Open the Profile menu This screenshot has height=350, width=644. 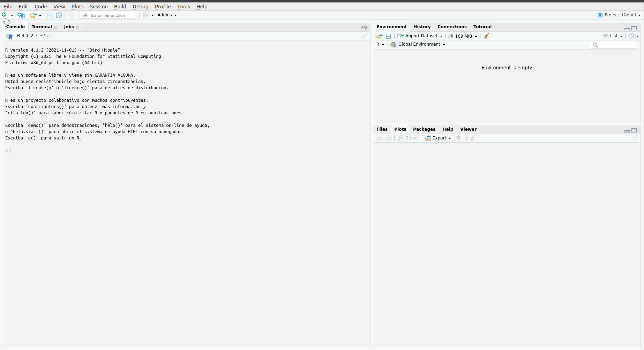(x=163, y=7)
